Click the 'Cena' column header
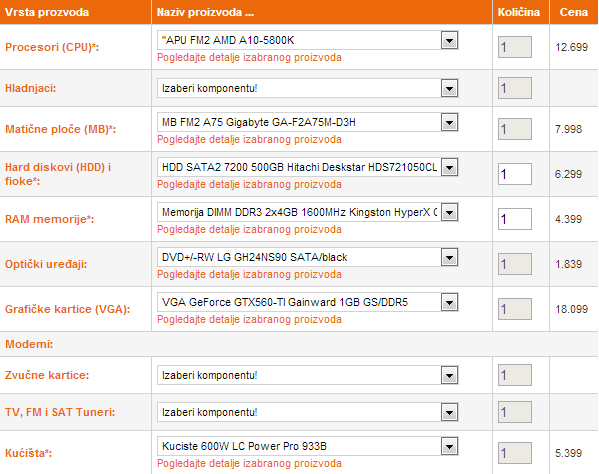Viewport: 599px width, 474px height. (x=573, y=12)
